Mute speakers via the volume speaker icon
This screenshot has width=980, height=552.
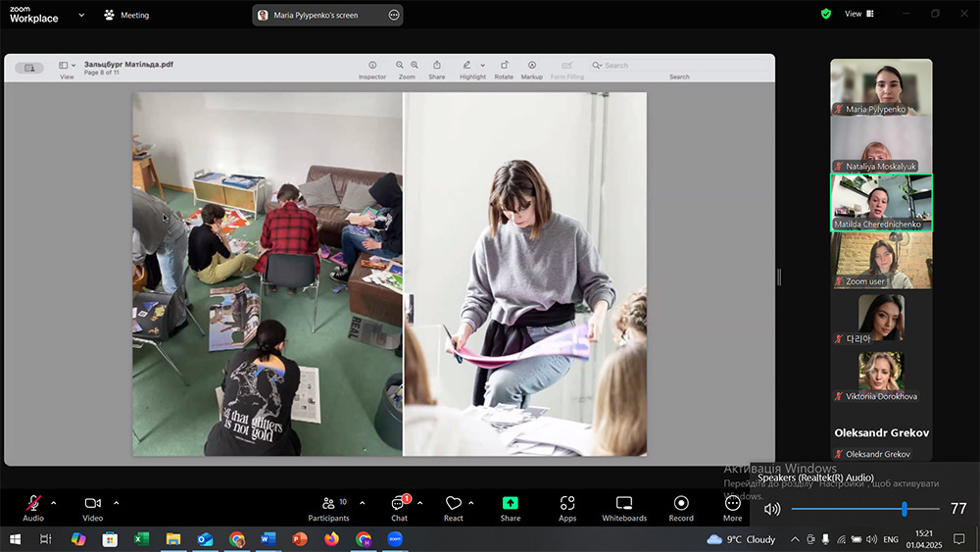(x=772, y=509)
